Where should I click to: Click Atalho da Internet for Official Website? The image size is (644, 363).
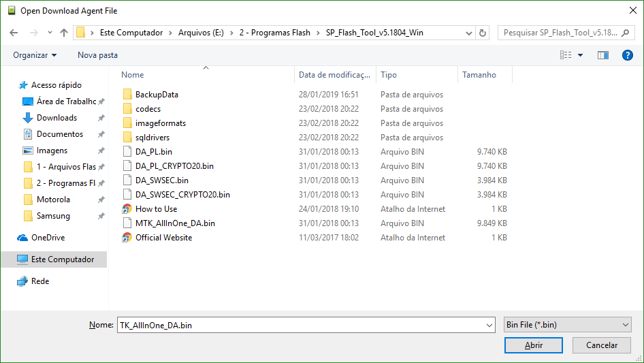pos(413,238)
